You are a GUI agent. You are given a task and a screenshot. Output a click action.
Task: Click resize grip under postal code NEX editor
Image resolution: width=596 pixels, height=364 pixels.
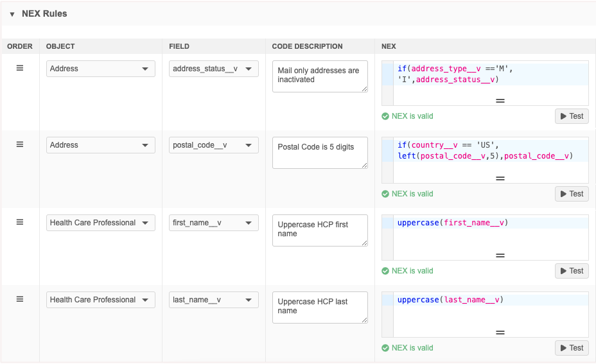point(500,178)
